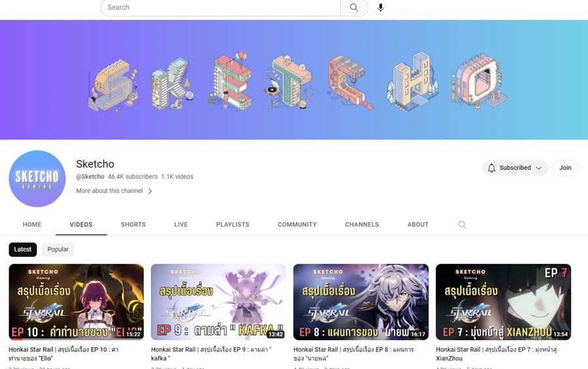Switch to the HOME tab

32,225
